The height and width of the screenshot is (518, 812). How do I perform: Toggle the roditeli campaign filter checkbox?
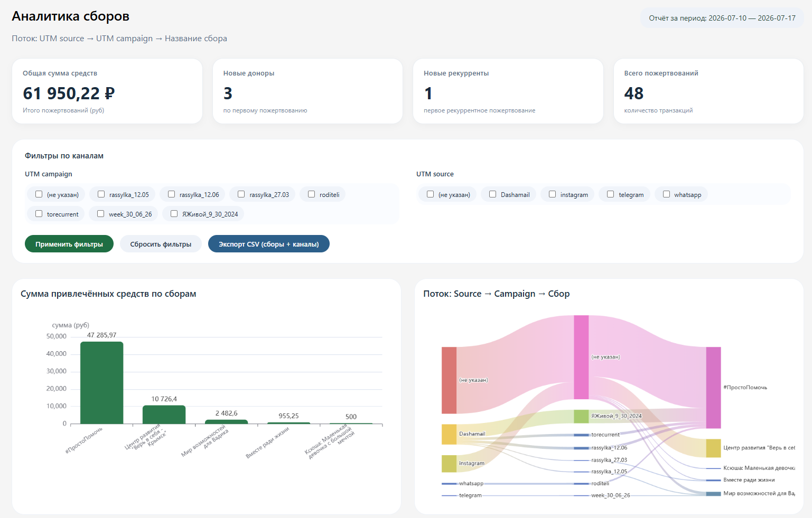(x=312, y=194)
